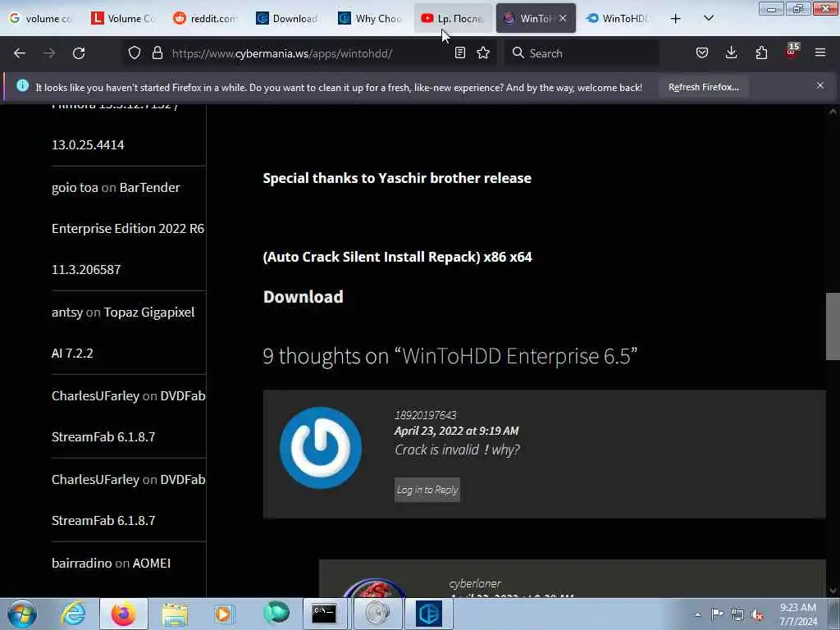Viewport: 840px width, 630px height.
Task: Toggle reader view icon in address bar
Action: click(459, 52)
